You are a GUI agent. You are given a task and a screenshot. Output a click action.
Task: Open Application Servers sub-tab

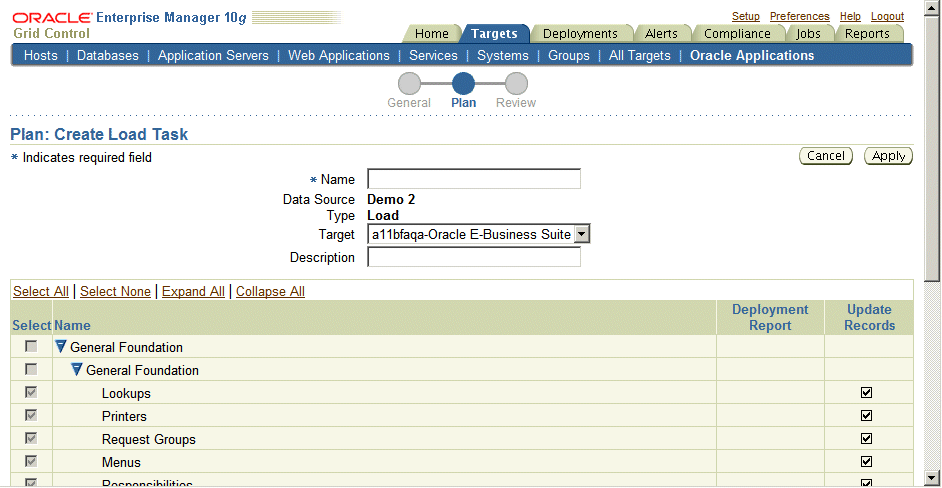pos(213,56)
